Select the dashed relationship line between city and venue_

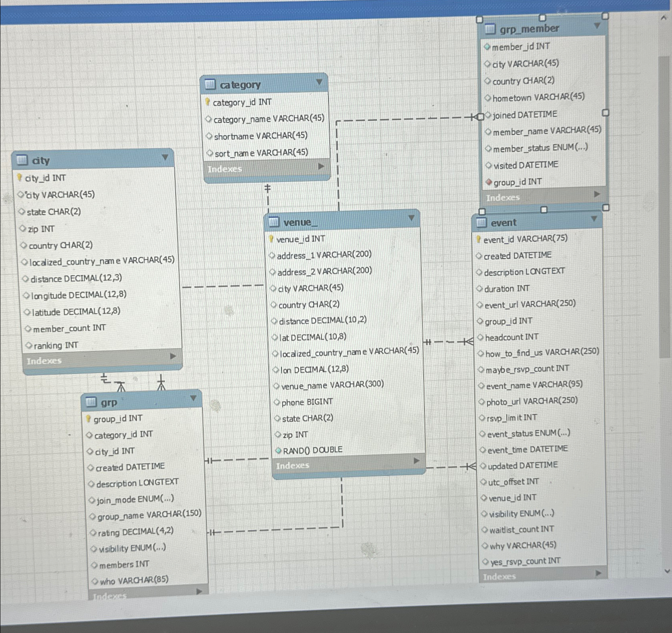pos(223,286)
